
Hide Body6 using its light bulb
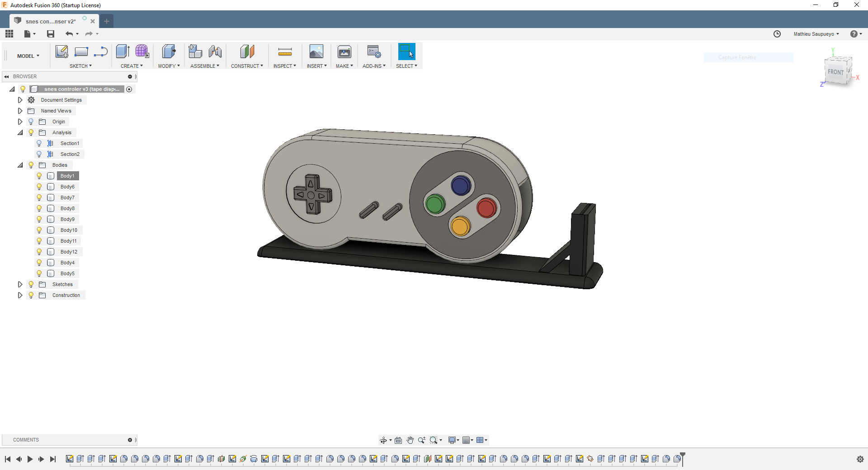click(39, 187)
